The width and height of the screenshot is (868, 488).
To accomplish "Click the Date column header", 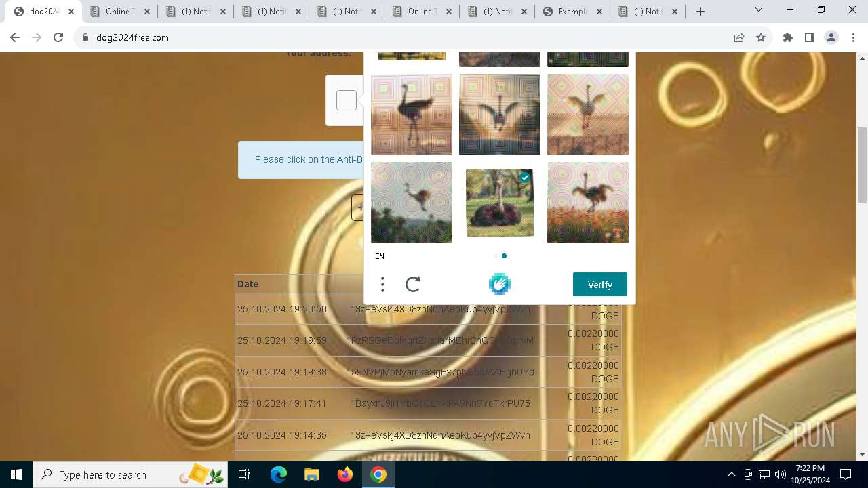I will pos(248,284).
